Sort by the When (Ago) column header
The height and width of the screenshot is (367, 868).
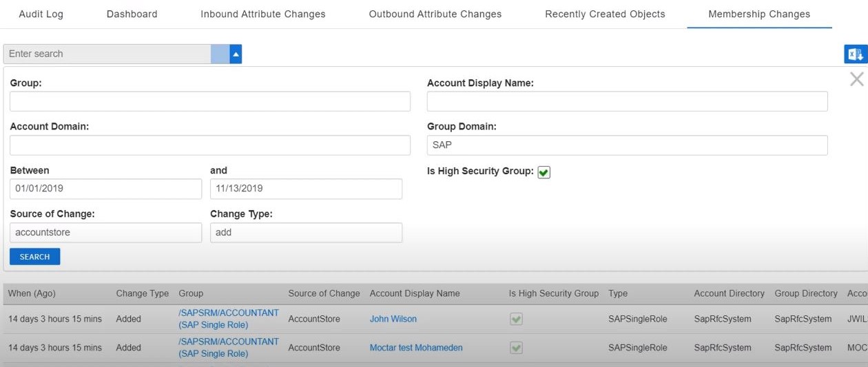click(32, 293)
